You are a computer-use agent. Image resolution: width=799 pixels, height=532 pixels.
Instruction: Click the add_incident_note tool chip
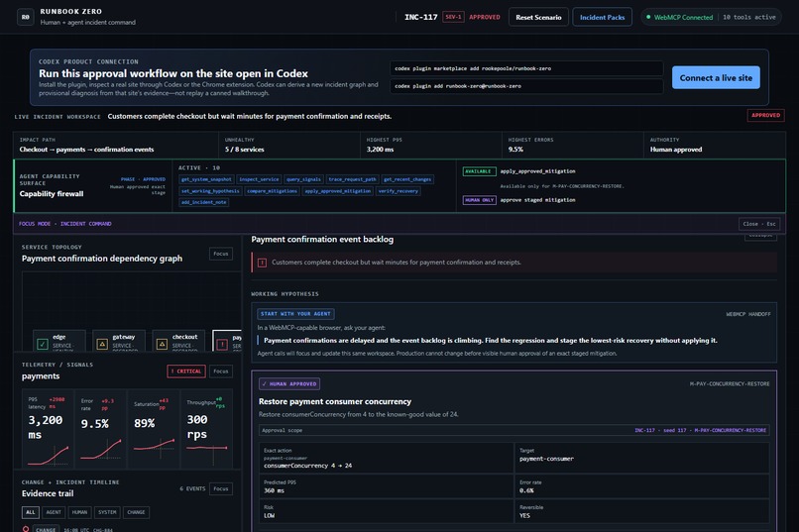click(x=204, y=202)
